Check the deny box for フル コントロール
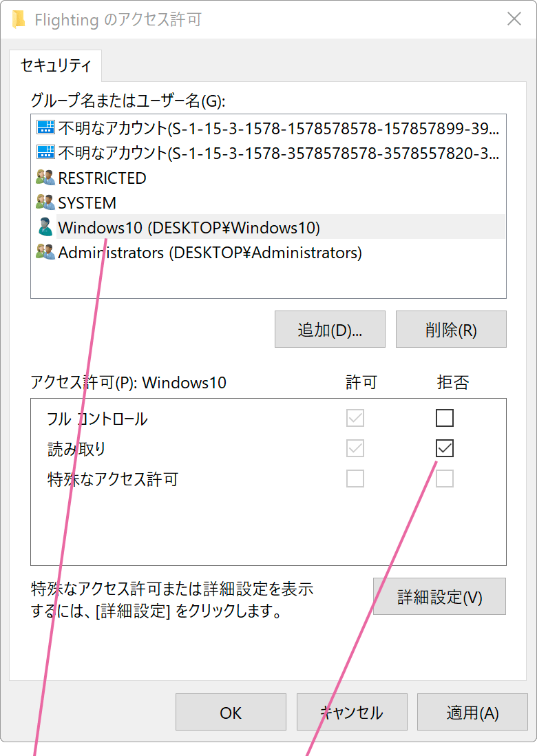 click(445, 418)
